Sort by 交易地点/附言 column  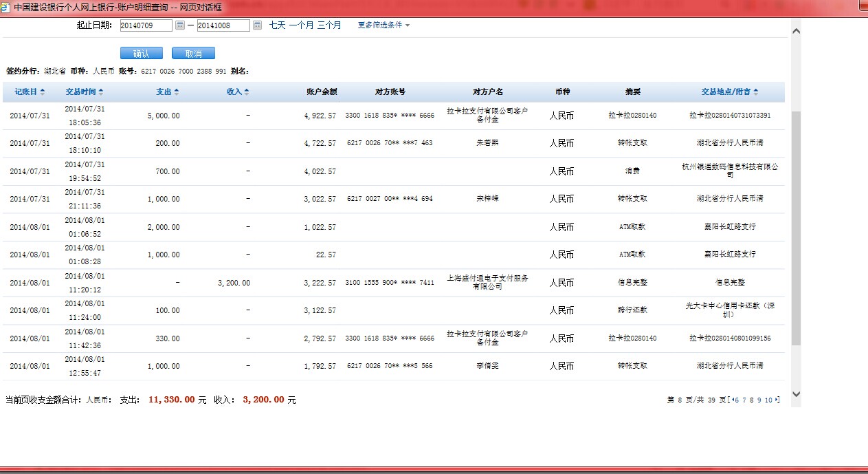point(730,91)
